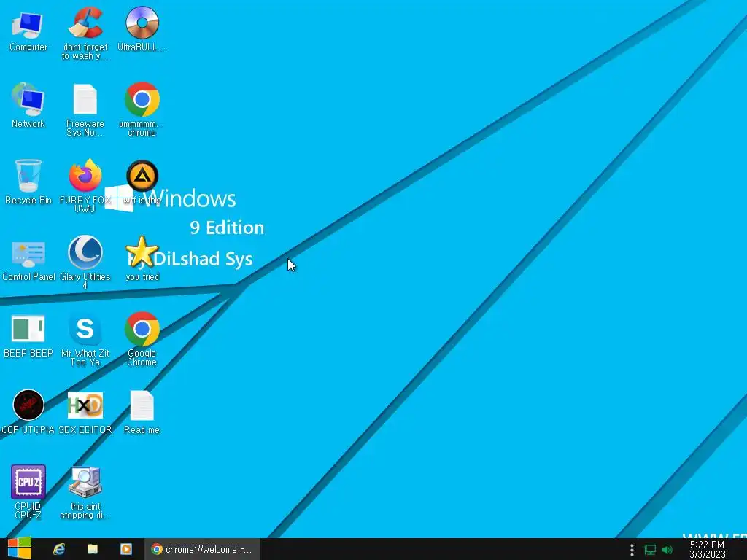Open the media player taskbar icon
The height and width of the screenshot is (560, 747).
(125, 549)
